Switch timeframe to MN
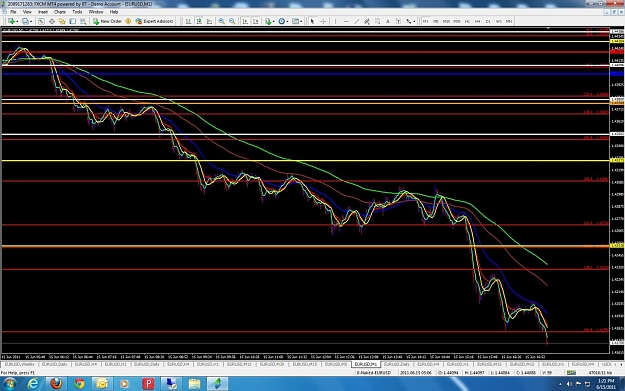The image size is (625, 391). tap(509, 21)
